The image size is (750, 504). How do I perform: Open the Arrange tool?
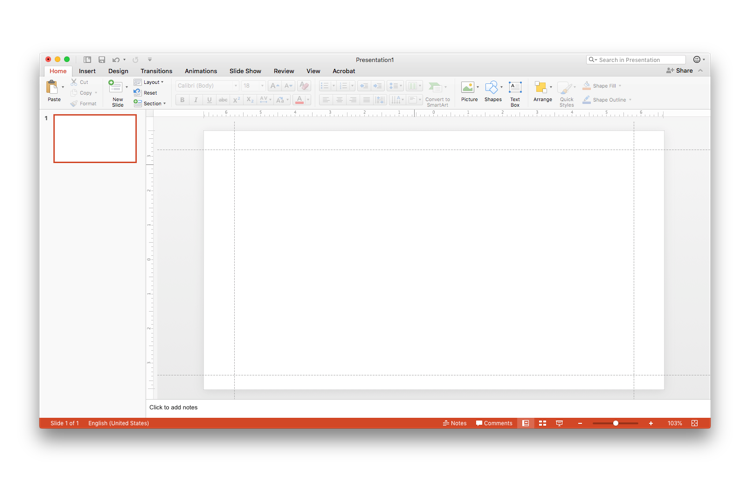tap(542, 91)
